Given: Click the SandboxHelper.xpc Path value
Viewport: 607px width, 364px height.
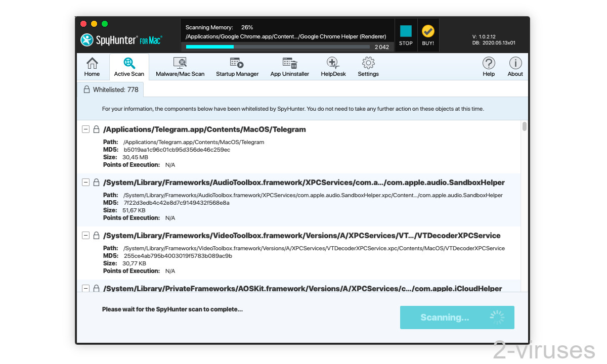Looking at the screenshot, I should point(313,195).
